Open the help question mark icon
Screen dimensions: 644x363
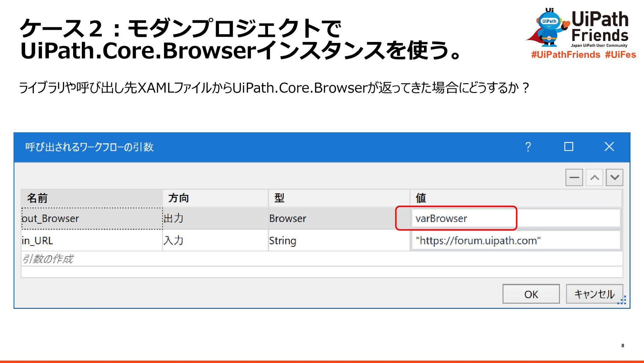coord(528,147)
